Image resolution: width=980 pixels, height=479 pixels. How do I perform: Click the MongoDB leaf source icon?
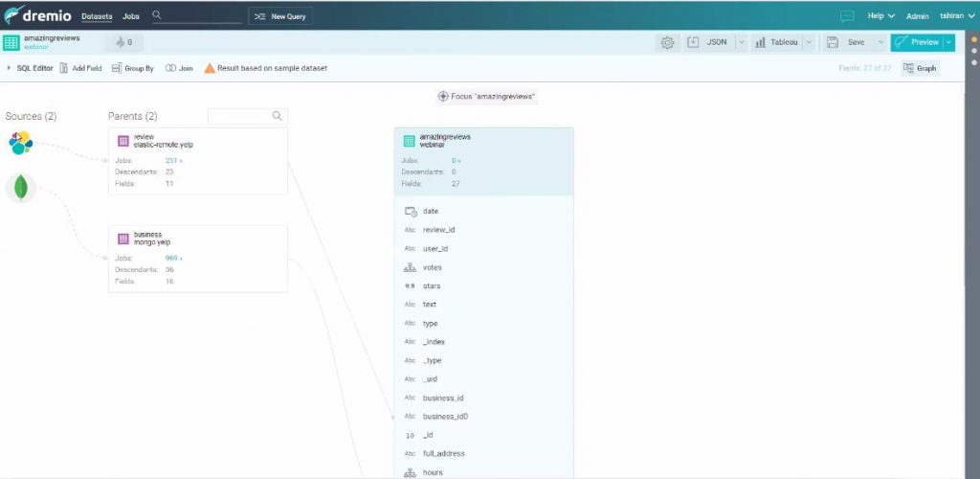click(x=20, y=189)
